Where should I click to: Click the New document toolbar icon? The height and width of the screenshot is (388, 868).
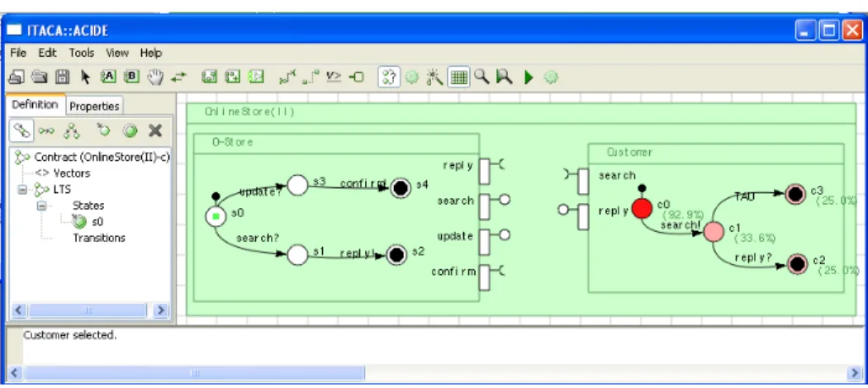click(x=17, y=77)
